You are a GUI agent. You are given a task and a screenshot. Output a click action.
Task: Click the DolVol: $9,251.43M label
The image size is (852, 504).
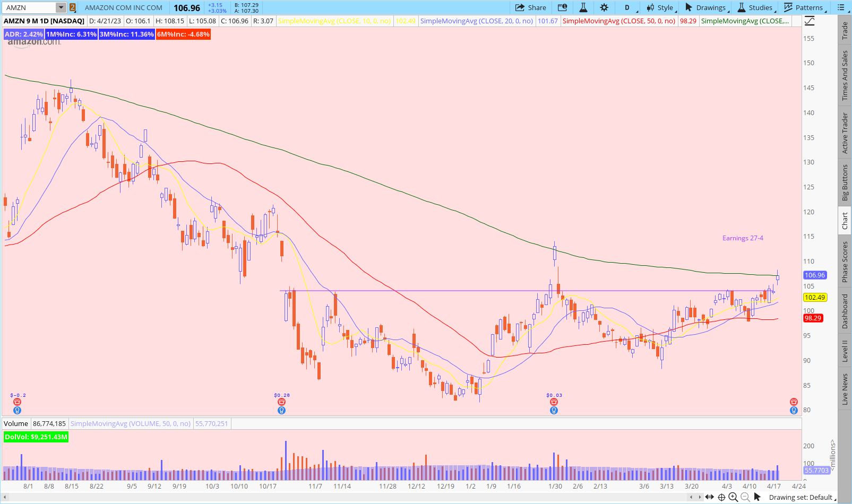[x=36, y=437]
